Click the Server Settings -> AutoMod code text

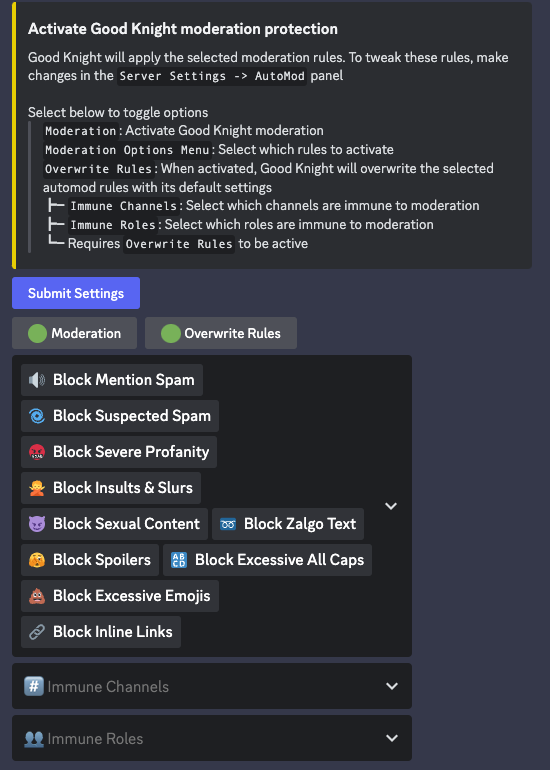tap(212, 76)
